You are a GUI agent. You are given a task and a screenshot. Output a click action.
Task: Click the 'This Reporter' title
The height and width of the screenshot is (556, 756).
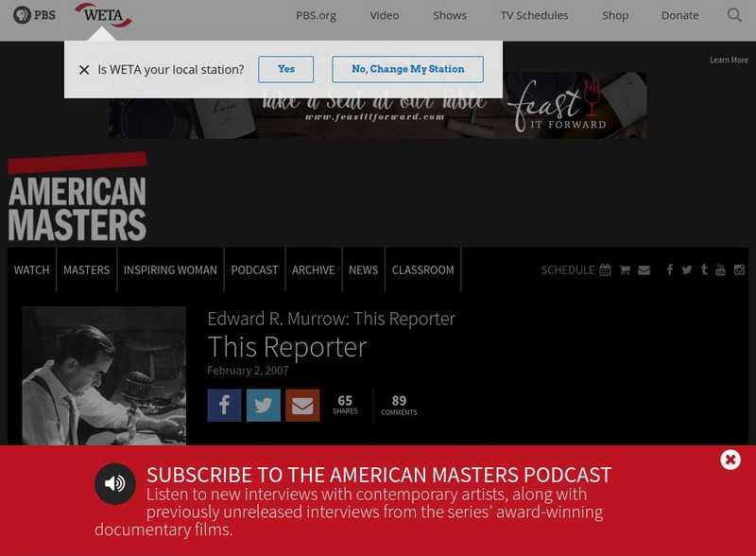point(287,347)
